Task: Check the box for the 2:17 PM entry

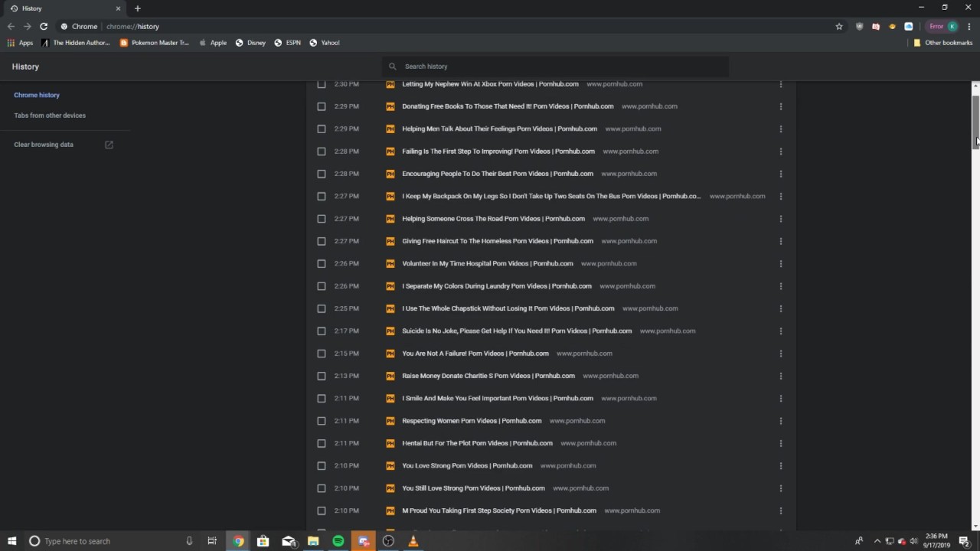Action: 322,331
